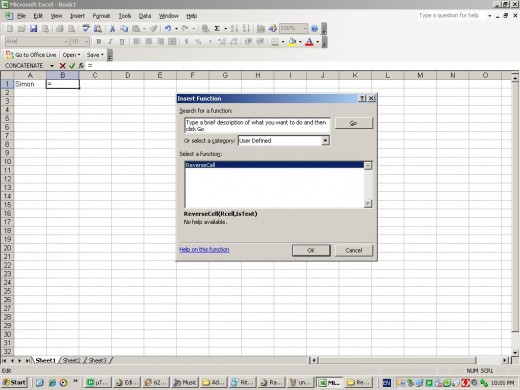
Task: Open the Windows Start button
Action: [14, 382]
